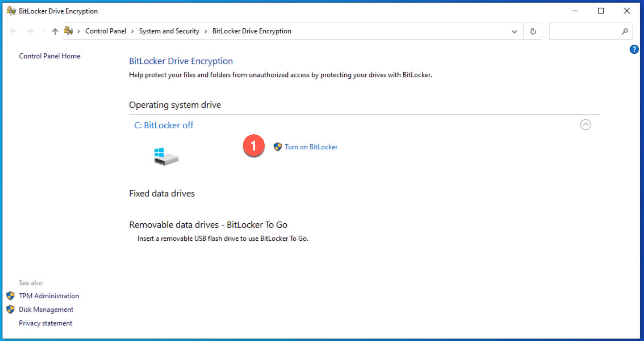
Task: Collapse the C: drive section chevron
Action: (x=585, y=125)
